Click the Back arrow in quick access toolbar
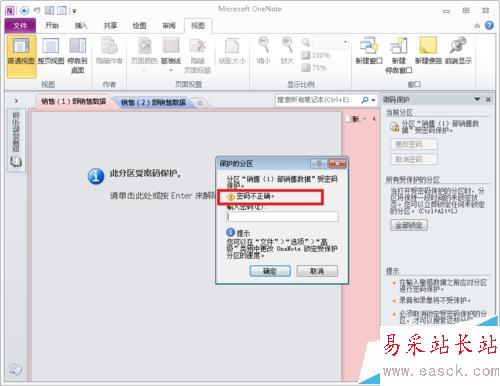This screenshot has width=500, height=386. pos(24,11)
